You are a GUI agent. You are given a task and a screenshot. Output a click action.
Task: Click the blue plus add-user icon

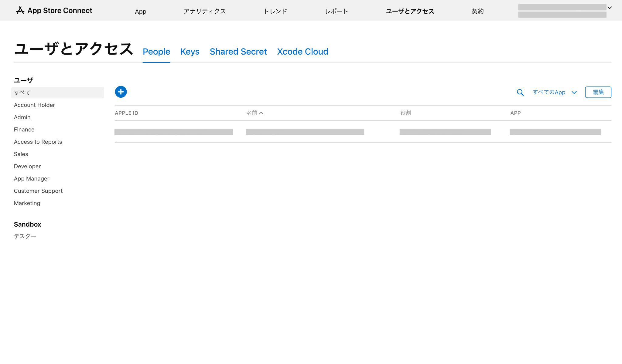121,92
